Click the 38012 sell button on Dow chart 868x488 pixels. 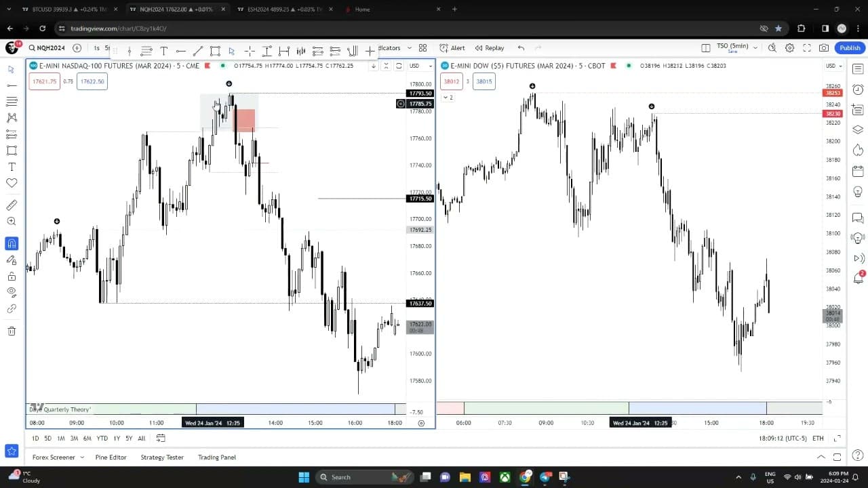tap(452, 81)
